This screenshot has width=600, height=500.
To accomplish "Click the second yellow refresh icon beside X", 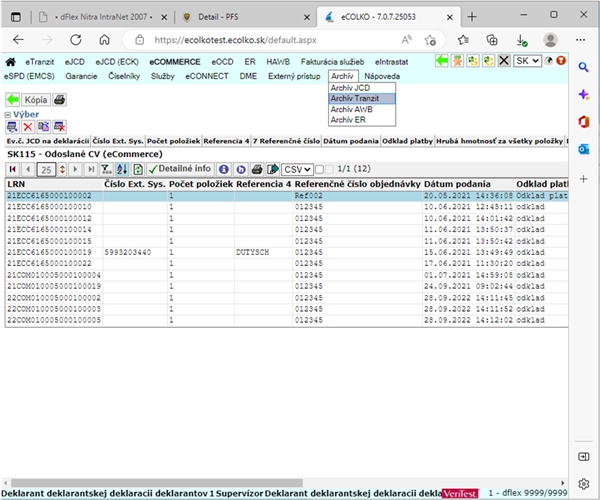I will (x=489, y=60).
